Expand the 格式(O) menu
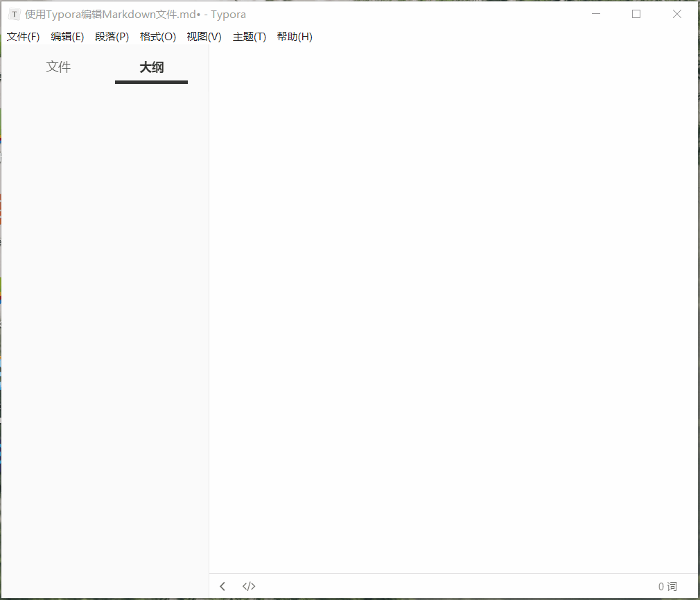 point(158,37)
